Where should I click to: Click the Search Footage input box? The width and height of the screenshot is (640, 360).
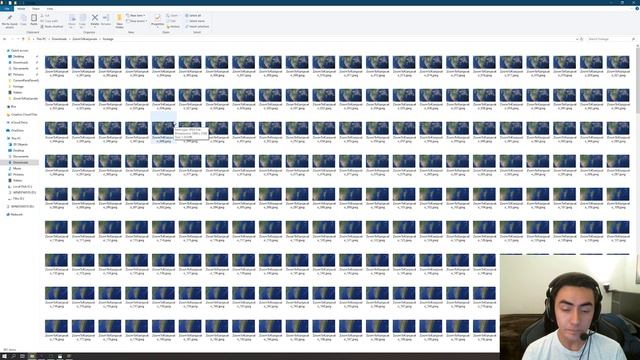[611, 39]
